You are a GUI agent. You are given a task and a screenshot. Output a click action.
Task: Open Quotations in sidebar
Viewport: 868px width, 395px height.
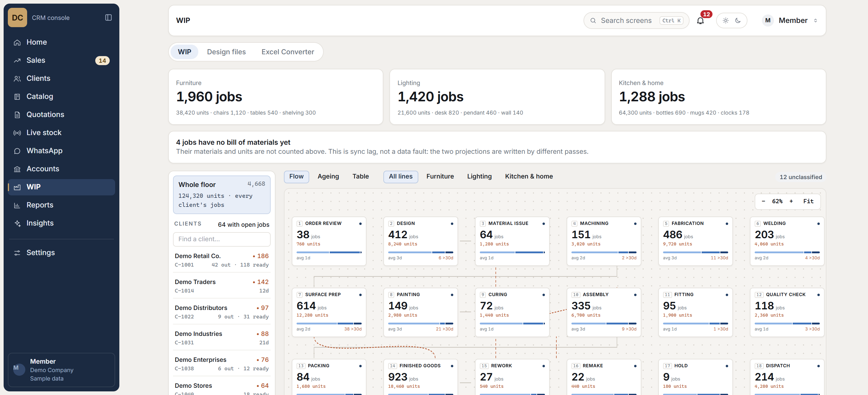61,115
